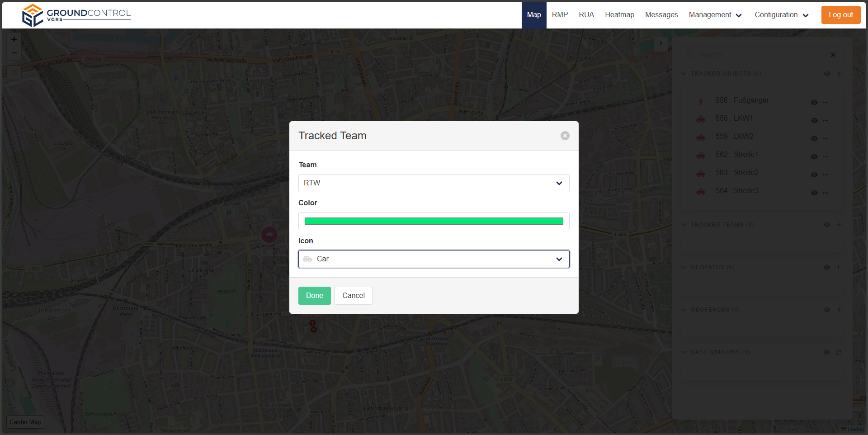The image size is (868, 435).
Task: Open the Icon dropdown showing Car
Action: point(434,259)
